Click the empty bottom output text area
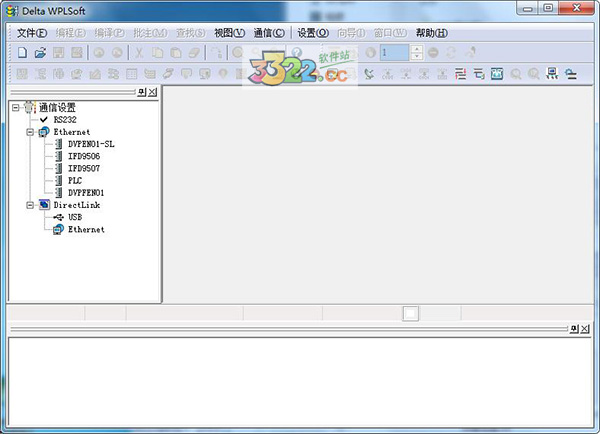600x434 pixels. tap(300, 382)
